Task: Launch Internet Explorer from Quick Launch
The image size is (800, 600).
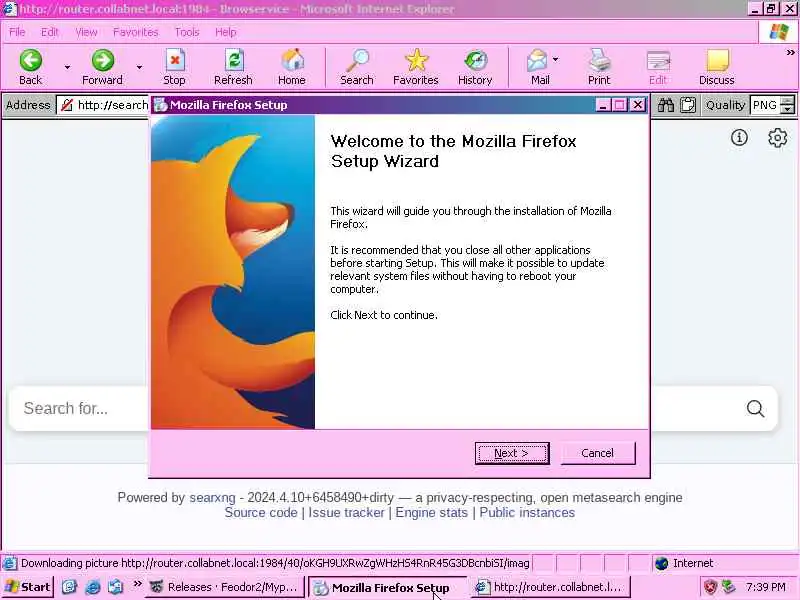Action: coord(92,587)
